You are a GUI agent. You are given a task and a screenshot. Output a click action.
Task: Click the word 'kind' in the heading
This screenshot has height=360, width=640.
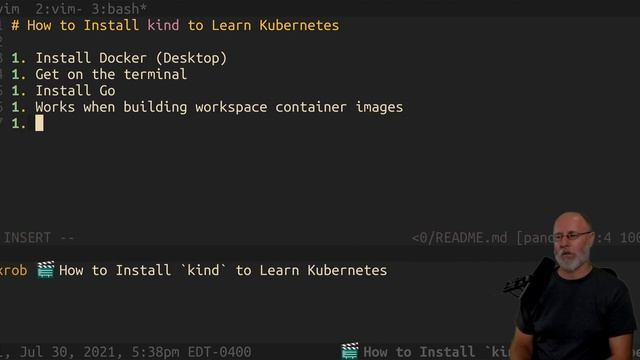pos(163,25)
